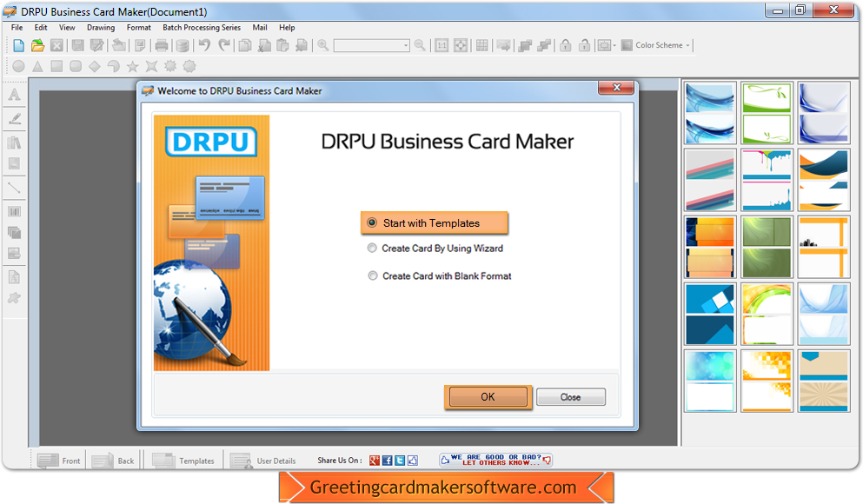Pick the green leaf border template thumbnail
863x504 pixels.
(767, 113)
